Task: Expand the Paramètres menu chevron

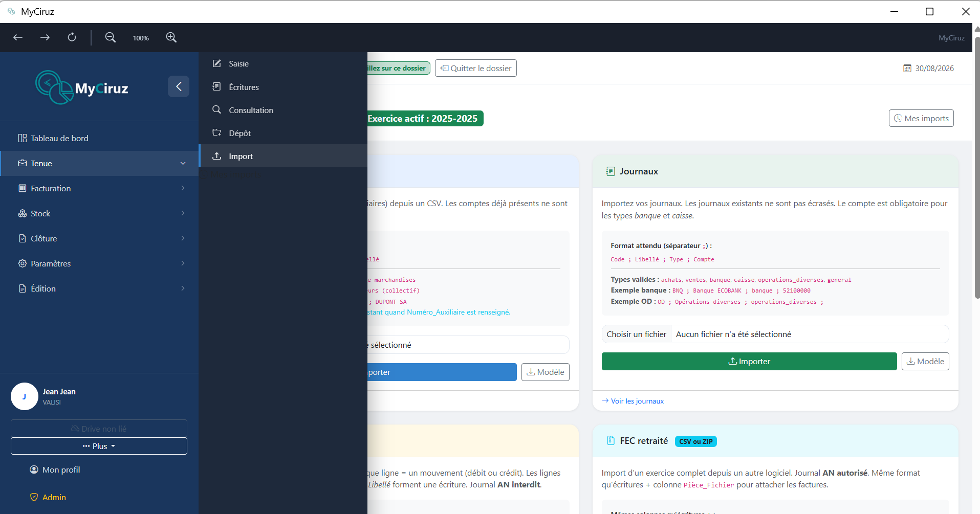Action: click(183, 263)
